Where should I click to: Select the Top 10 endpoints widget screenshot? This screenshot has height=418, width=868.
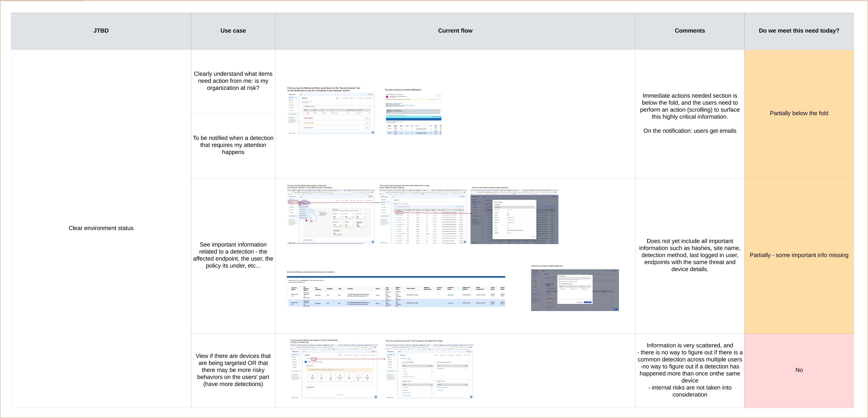click(430, 371)
